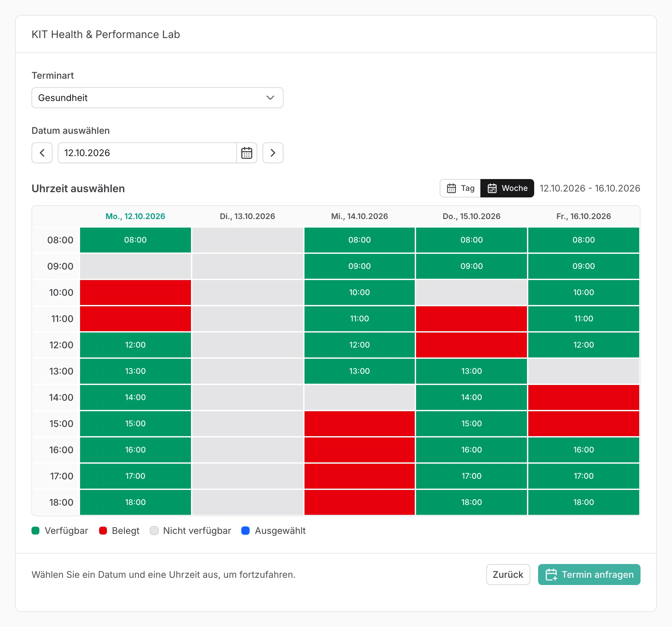672x627 pixels.
Task: Select Monday 12:00 available slot
Action: tap(135, 345)
